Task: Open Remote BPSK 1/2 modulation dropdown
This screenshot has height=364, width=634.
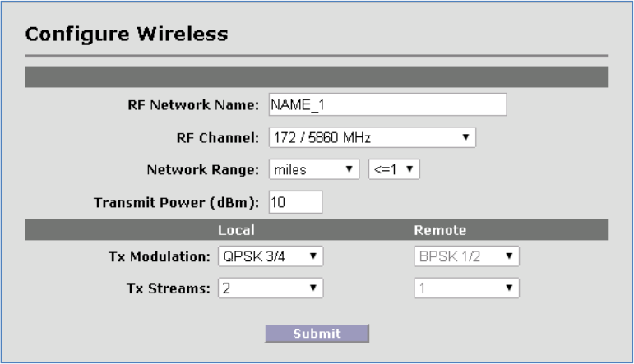Action: coord(466,256)
